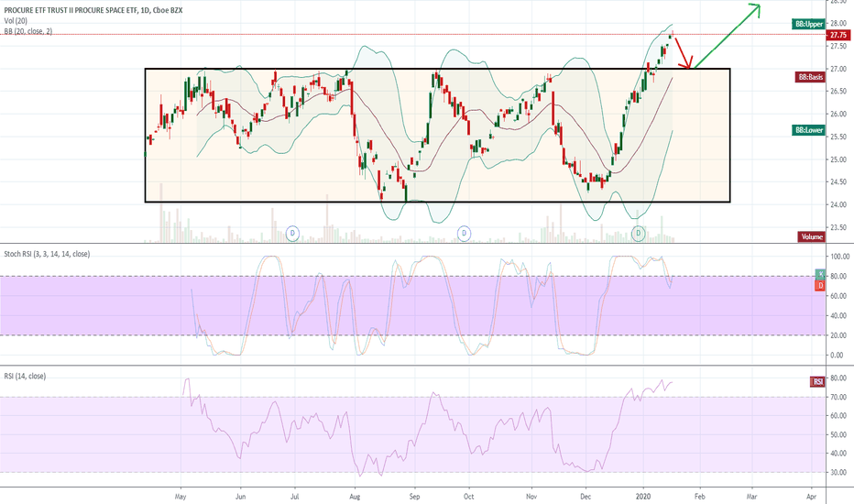This screenshot has height=504, width=854.
Task: Click the Stoch RSI D label
Action: tap(820, 286)
